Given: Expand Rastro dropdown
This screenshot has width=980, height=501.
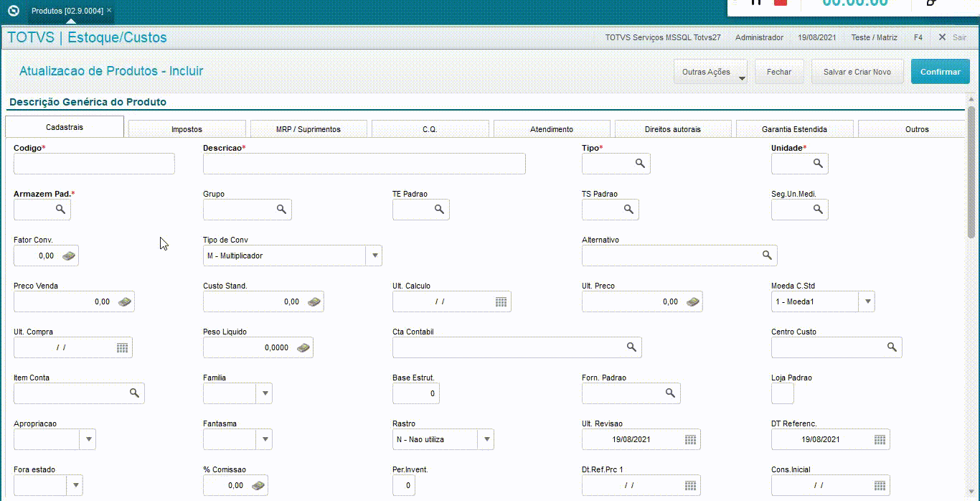Looking at the screenshot, I should coord(486,439).
